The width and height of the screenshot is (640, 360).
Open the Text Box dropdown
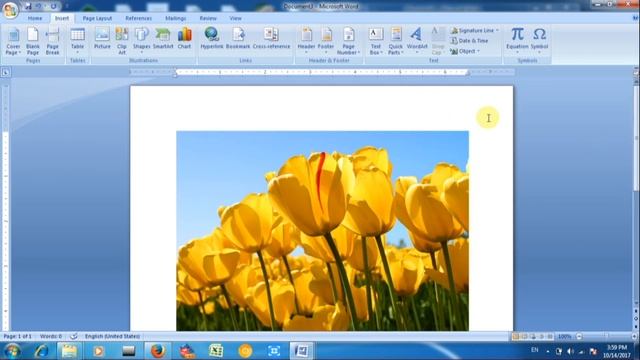coord(376,41)
